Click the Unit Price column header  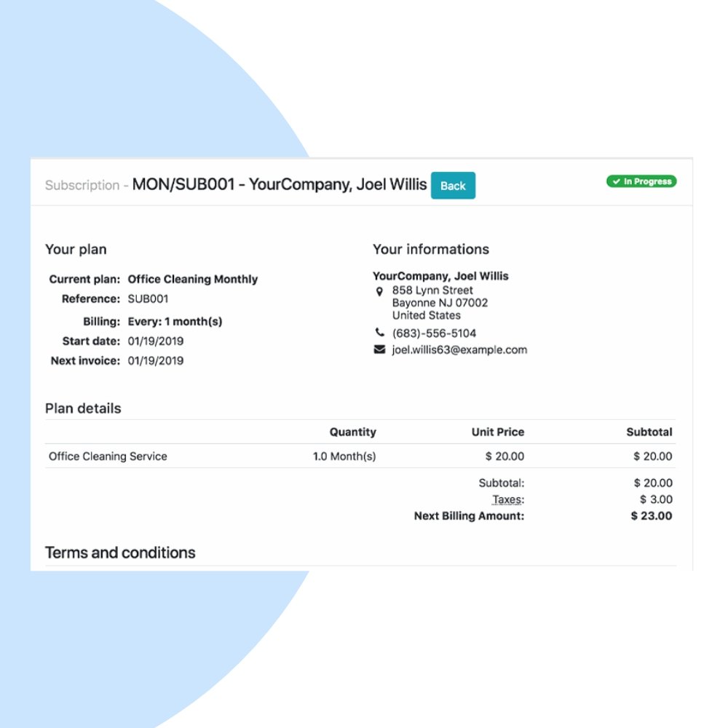(x=498, y=432)
